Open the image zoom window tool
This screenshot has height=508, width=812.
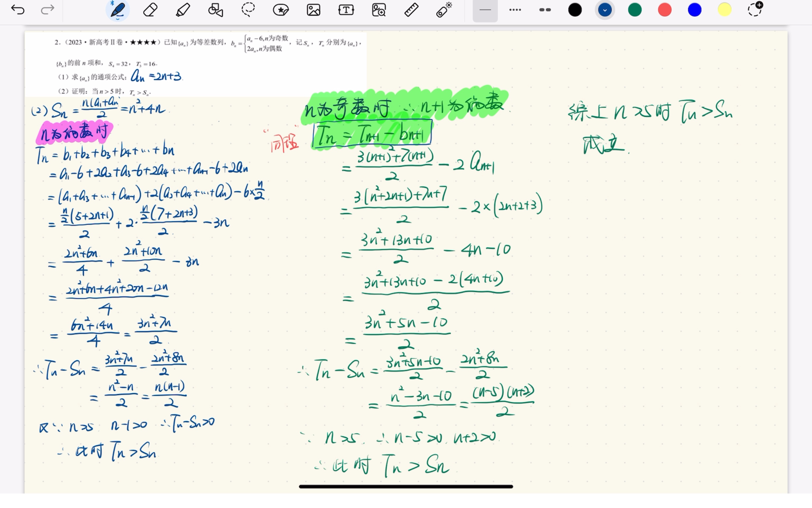pyautogui.click(x=379, y=10)
